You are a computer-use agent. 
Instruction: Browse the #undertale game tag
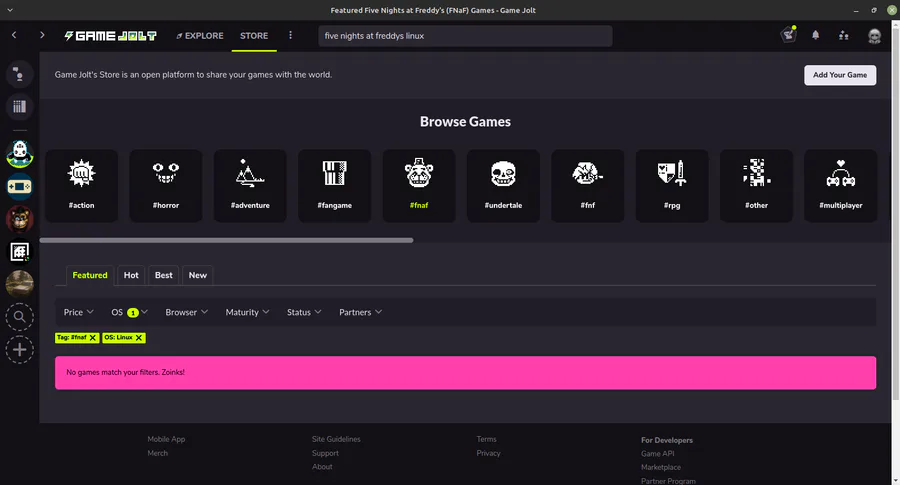pyautogui.click(x=503, y=186)
